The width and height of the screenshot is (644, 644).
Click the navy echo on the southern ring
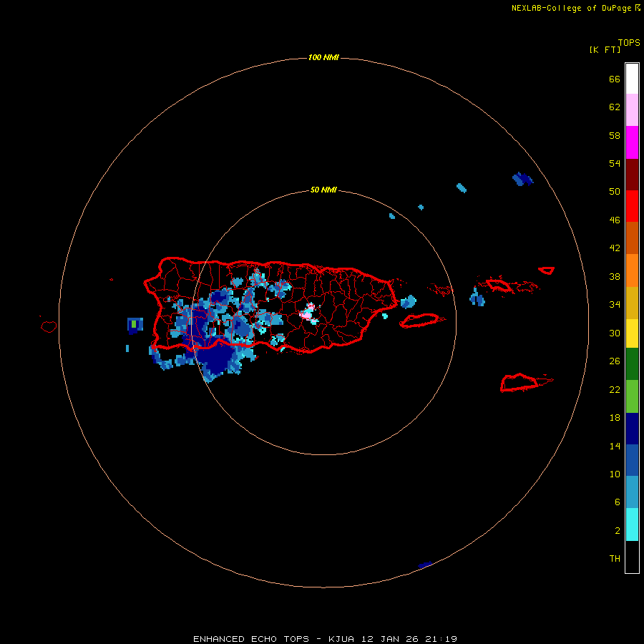[x=424, y=565]
